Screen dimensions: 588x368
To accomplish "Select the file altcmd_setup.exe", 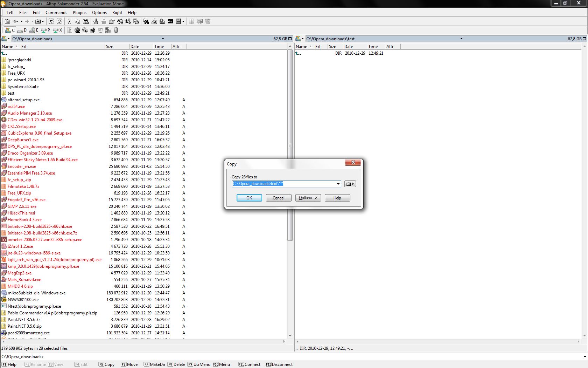I will coord(23,100).
